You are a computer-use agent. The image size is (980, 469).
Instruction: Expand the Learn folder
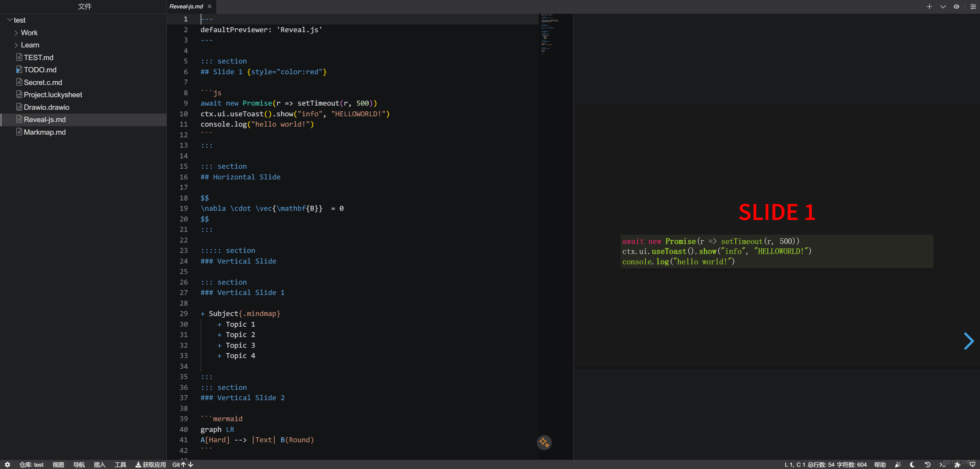point(16,45)
